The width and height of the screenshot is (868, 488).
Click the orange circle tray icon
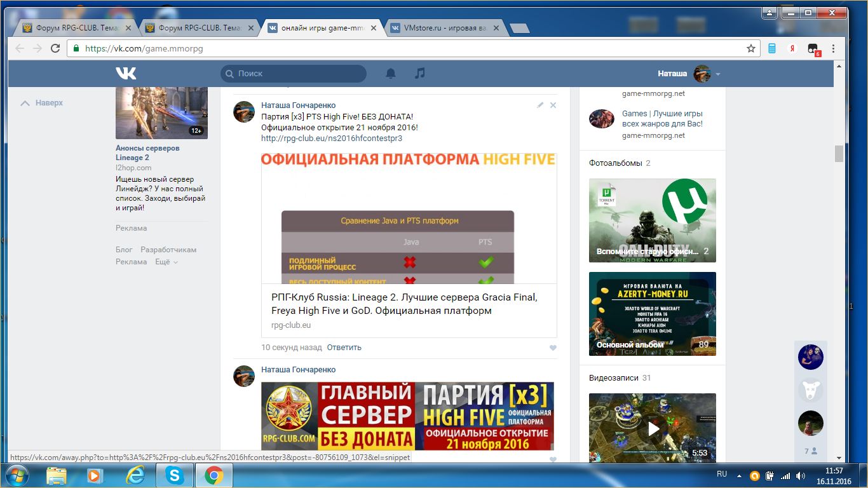pos(755,475)
